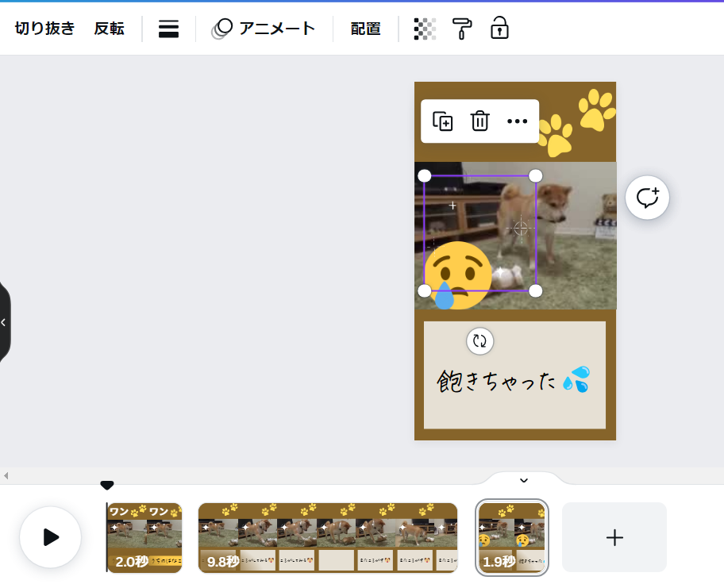This screenshot has height=588, width=724.
Task: Click 切り抜き crop button
Action: coord(44,29)
